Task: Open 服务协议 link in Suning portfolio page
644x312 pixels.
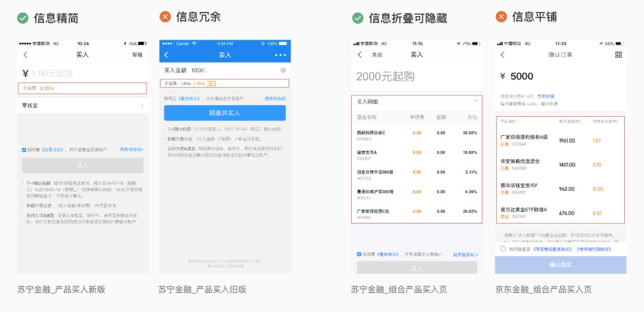Action: pyautogui.click(x=388, y=255)
